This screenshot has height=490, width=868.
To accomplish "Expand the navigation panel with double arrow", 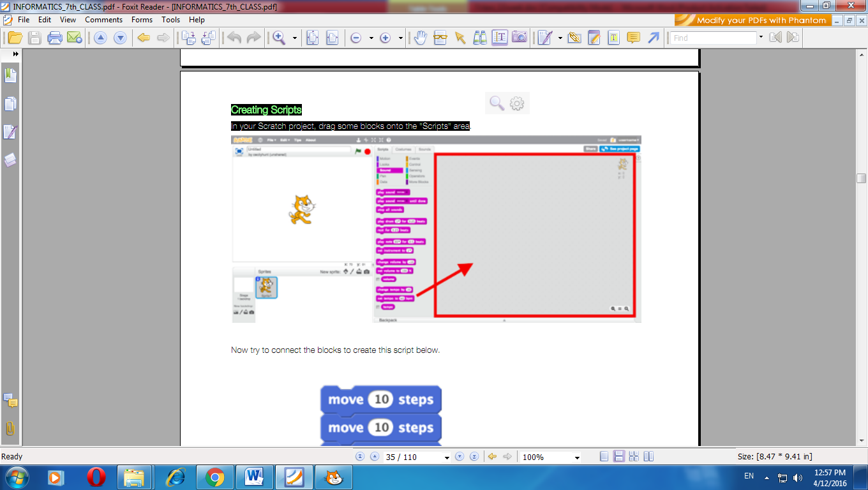I will (x=15, y=54).
